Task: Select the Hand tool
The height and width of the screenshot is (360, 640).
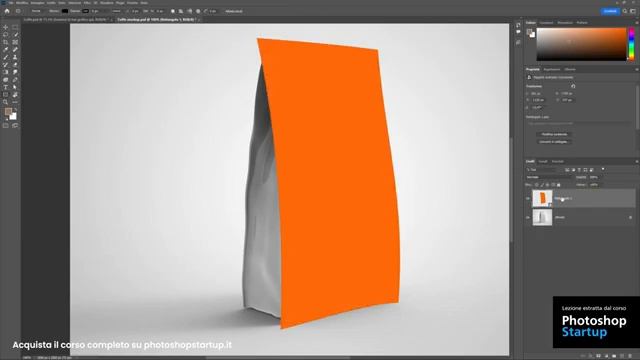Action: pyautogui.click(x=15, y=95)
